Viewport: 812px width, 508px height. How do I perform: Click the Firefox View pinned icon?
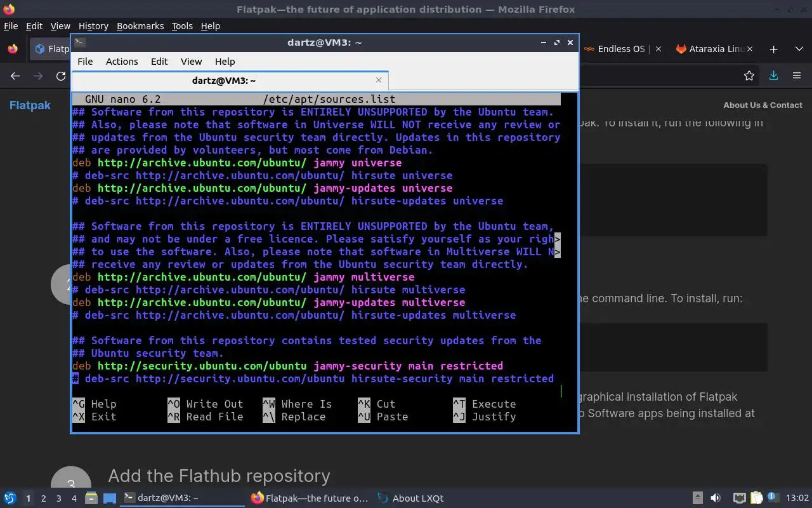13,49
